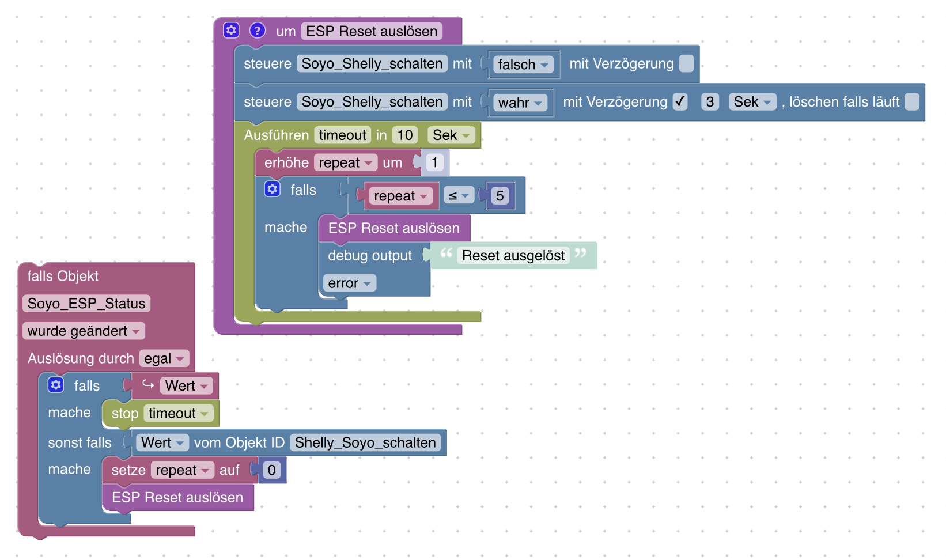Select object ID in 'falsch' steuere block

click(x=372, y=63)
